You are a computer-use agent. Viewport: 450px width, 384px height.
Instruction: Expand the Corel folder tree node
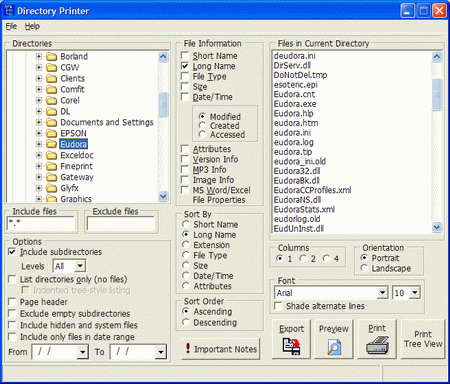(x=39, y=100)
